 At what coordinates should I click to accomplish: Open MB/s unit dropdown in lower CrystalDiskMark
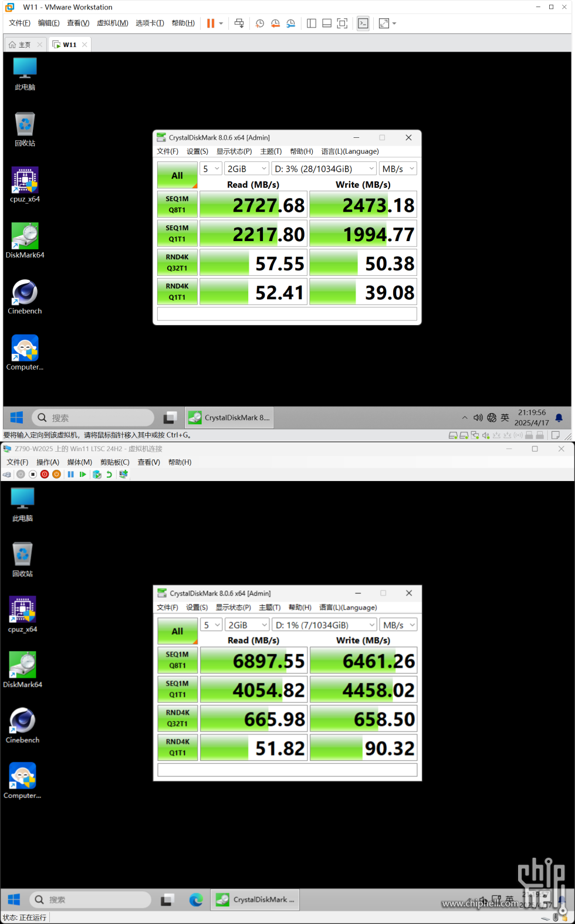click(398, 625)
